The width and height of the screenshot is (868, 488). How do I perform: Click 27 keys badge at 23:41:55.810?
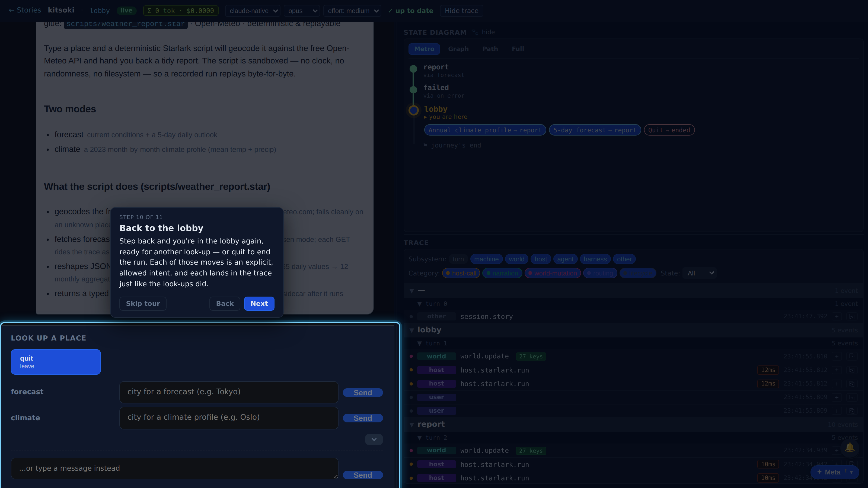coord(531,356)
